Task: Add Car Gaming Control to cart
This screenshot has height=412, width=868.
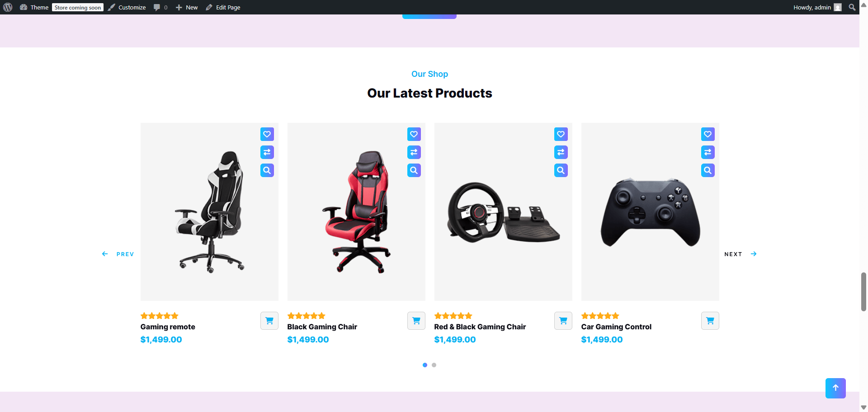Action: tap(710, 321)
